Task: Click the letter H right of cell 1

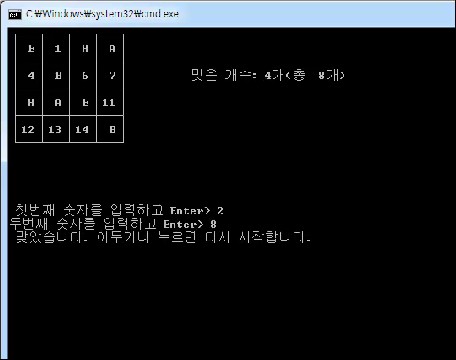Action: pyautogui.click(x=85, y=49)
